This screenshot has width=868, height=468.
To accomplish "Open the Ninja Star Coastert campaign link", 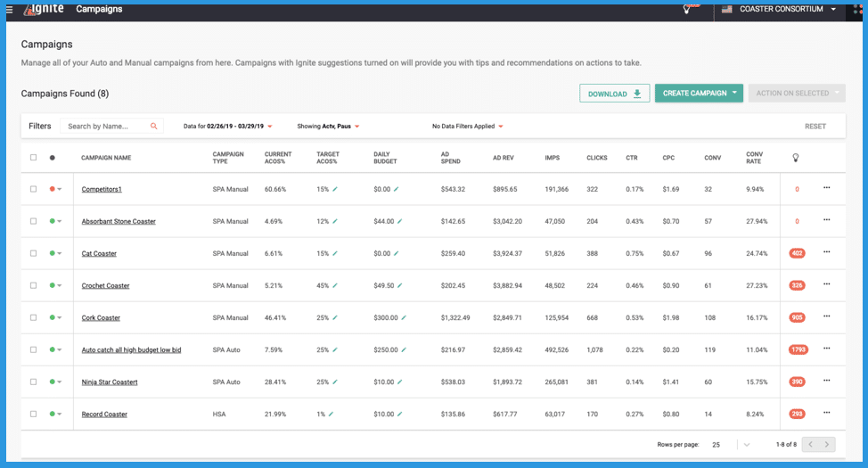I will pos(110,382).
